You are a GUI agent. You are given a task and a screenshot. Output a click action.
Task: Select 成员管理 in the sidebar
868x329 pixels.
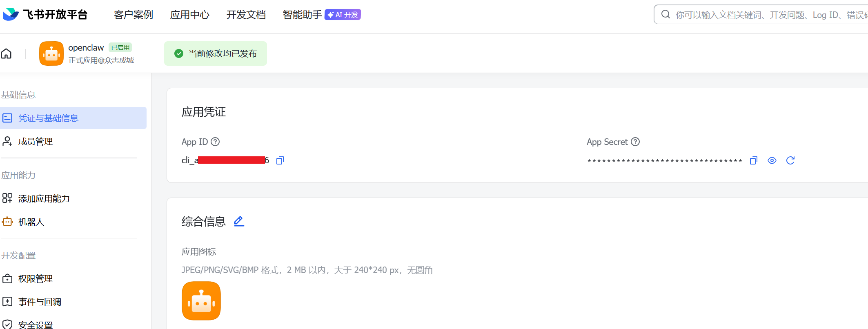[x=36, y=142]
